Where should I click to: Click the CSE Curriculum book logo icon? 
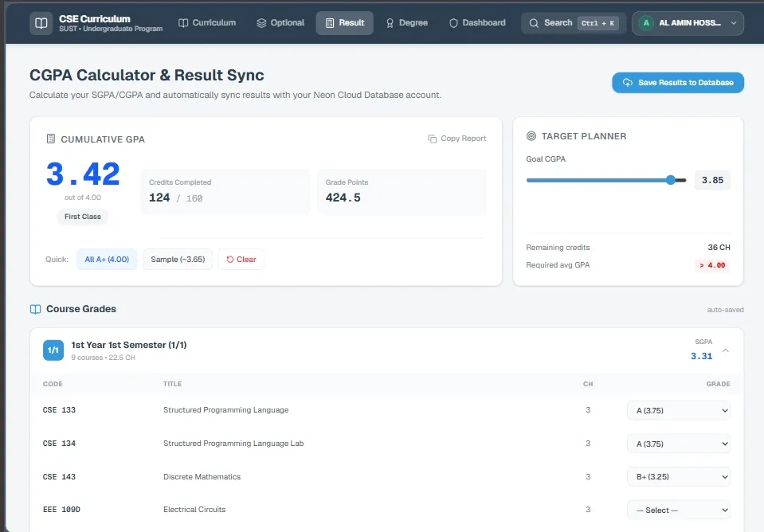41,23
